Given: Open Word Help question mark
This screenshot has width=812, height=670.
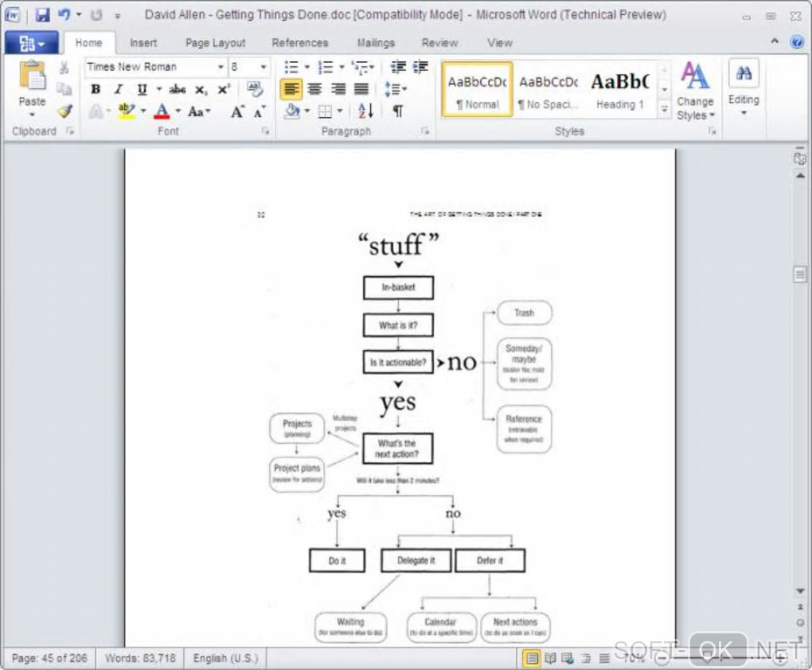Looking at the screenshot, I should coord(798,42).
